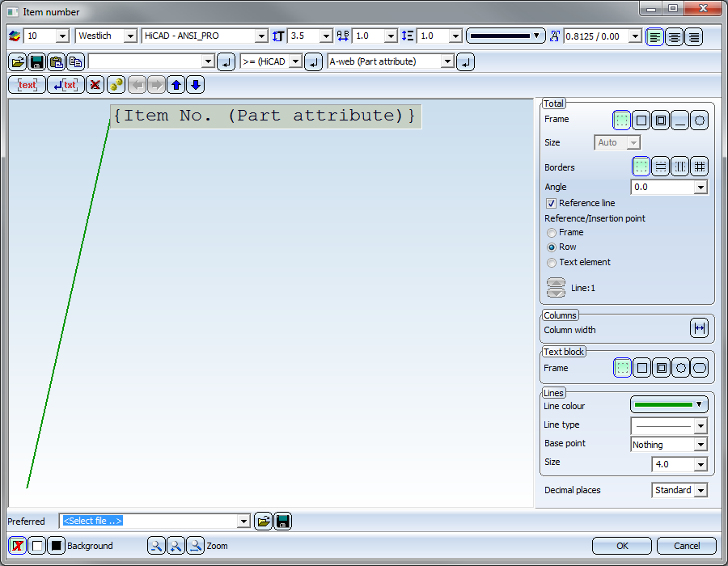
Task: Select grid borders option with all lines
Action: pyautogui.click(x=700, y=167)
